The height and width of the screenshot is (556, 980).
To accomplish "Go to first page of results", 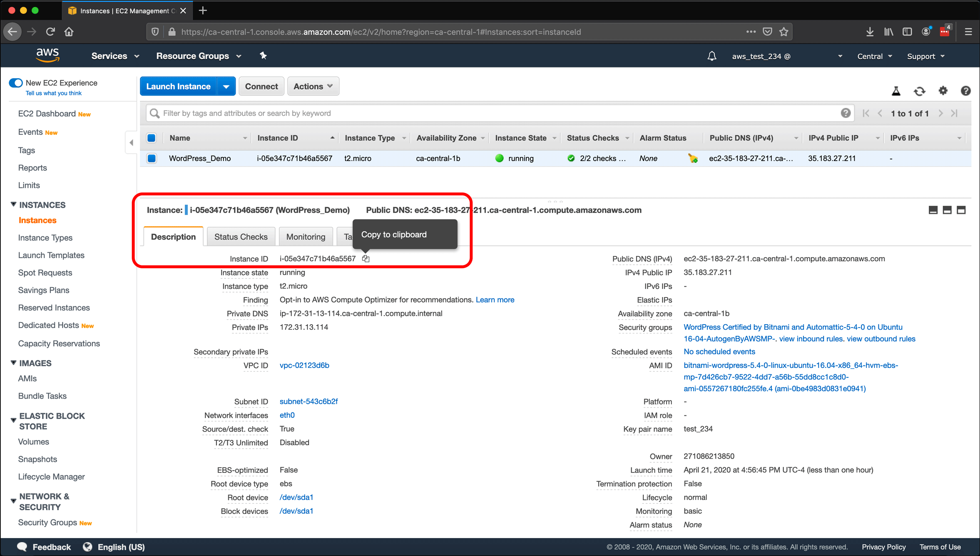I will coord(866,113).
